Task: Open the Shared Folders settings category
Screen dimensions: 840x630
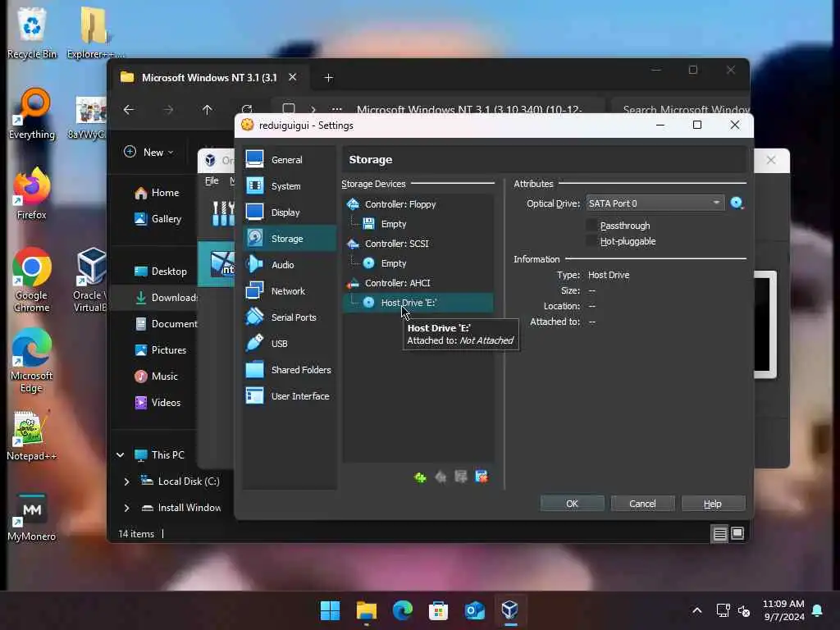Action: pyautogui.click(x=290, y=370)
